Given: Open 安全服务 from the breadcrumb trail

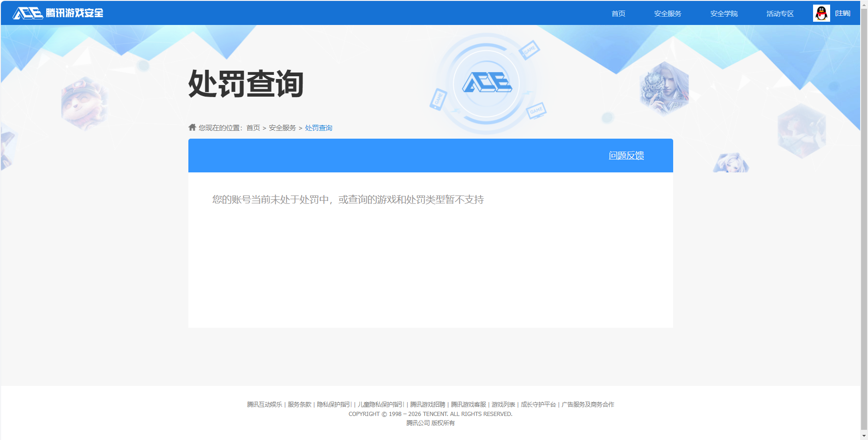Looking at the screenshot, I should (282, 128).
